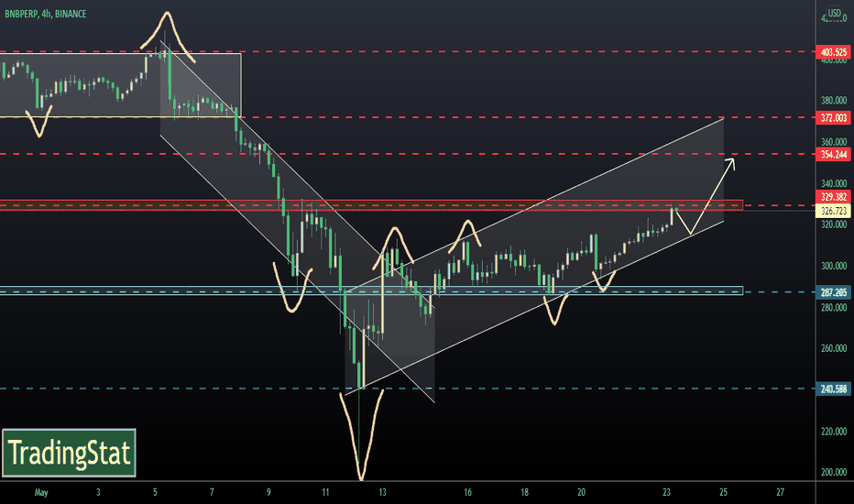The image size is (854, 504).
Task: Click date 27 on the time axis
Action: point(780,493)
